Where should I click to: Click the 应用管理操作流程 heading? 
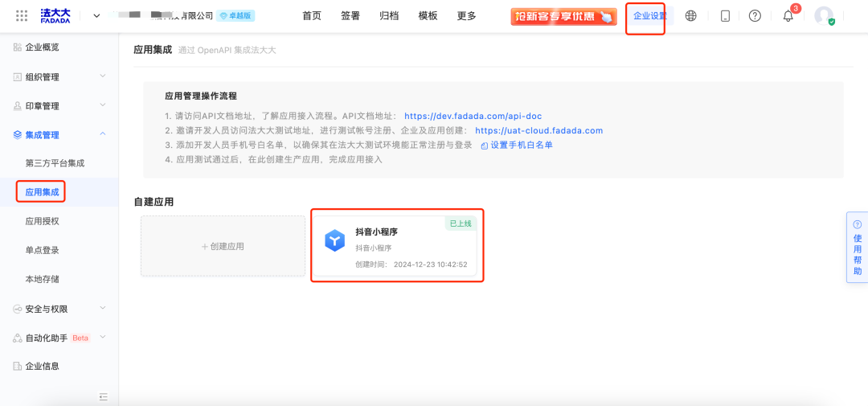[x=201, y=96]
